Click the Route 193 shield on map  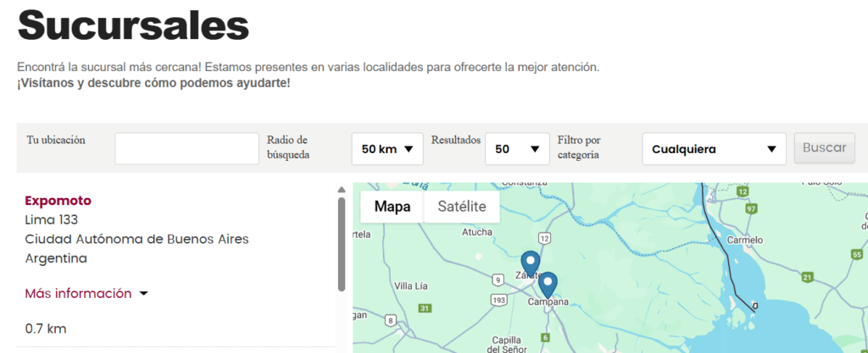pyautogui.click(x=500, y=300)
